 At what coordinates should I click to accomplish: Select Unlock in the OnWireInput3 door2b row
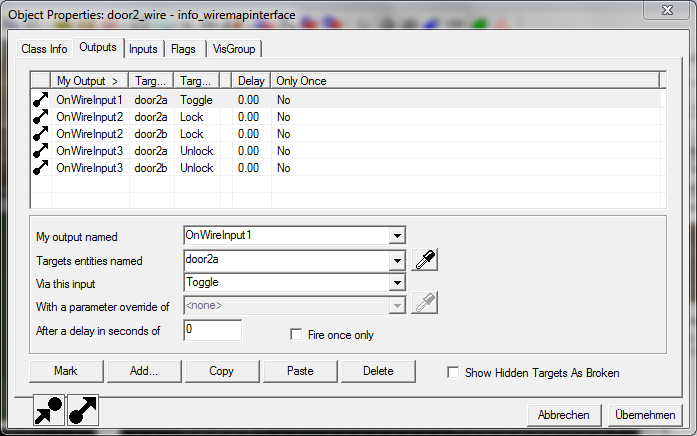click(196, 168)
